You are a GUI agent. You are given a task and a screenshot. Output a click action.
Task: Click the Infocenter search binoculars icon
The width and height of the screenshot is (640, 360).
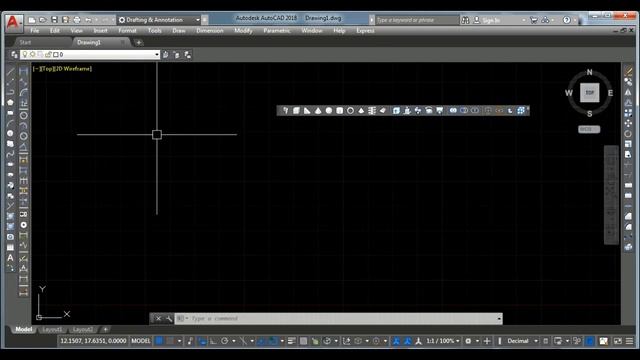[x=465, y=20]
